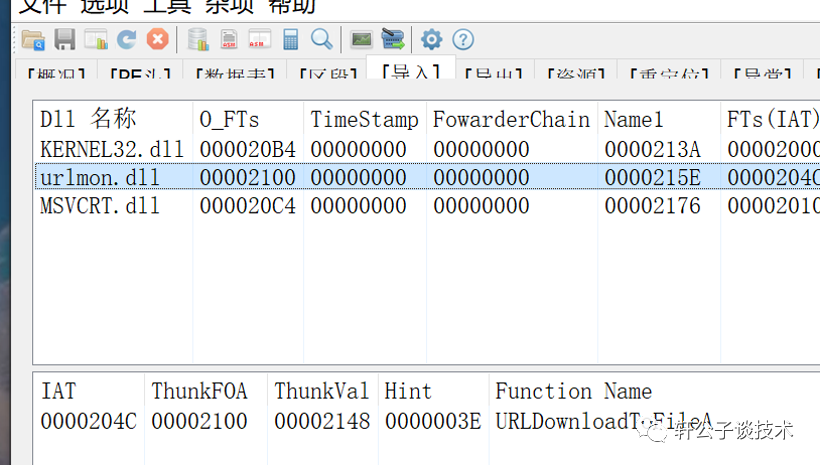Switch to the 概况 tab
This screenshot has width=820, height=466.
coord(56,71)
